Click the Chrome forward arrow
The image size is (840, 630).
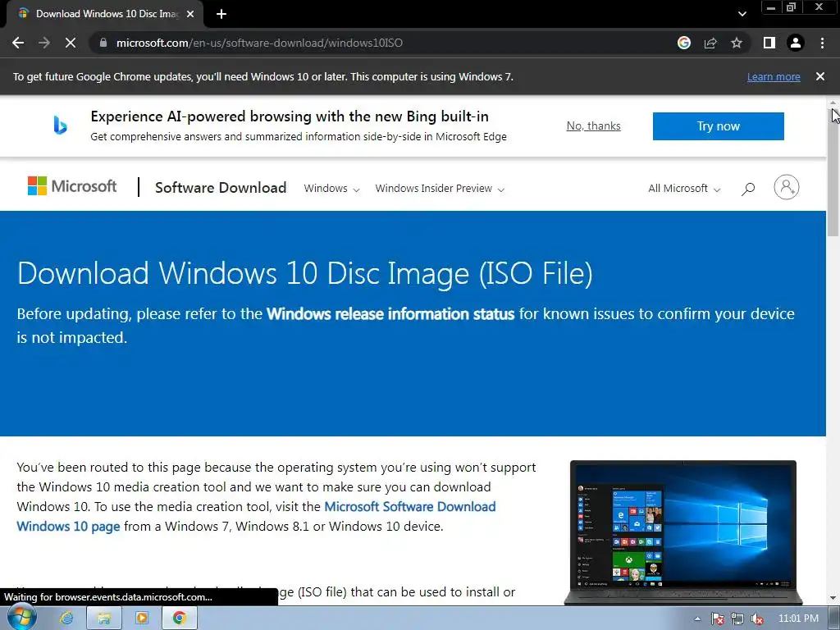(x=44, y=43)
